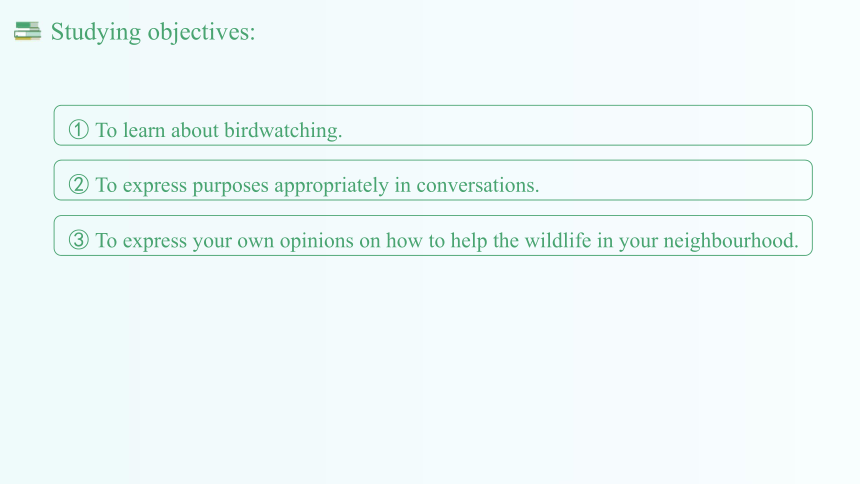Select the 'To learn about birdwatching.' text
The height and width of the screenshot is (484, 860).
click(219, 131)
